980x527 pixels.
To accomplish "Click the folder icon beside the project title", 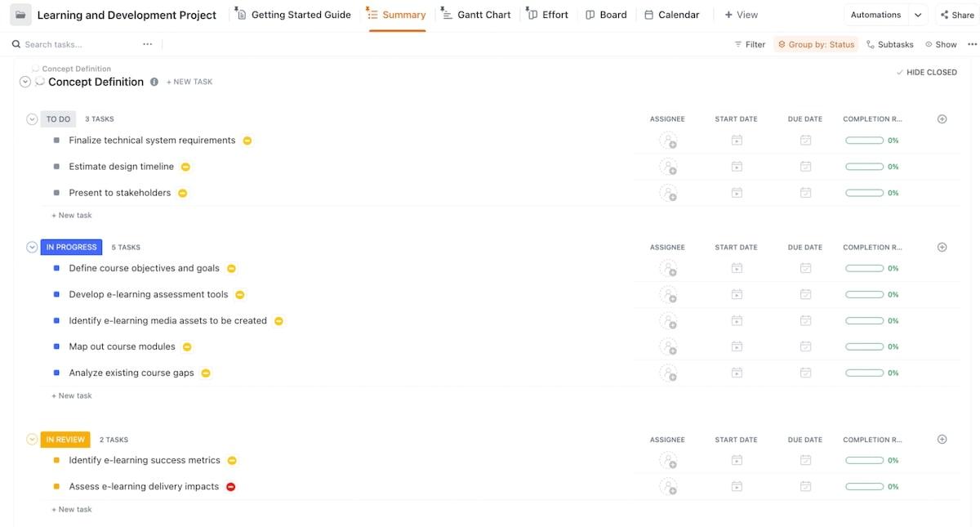I will 20,15.
